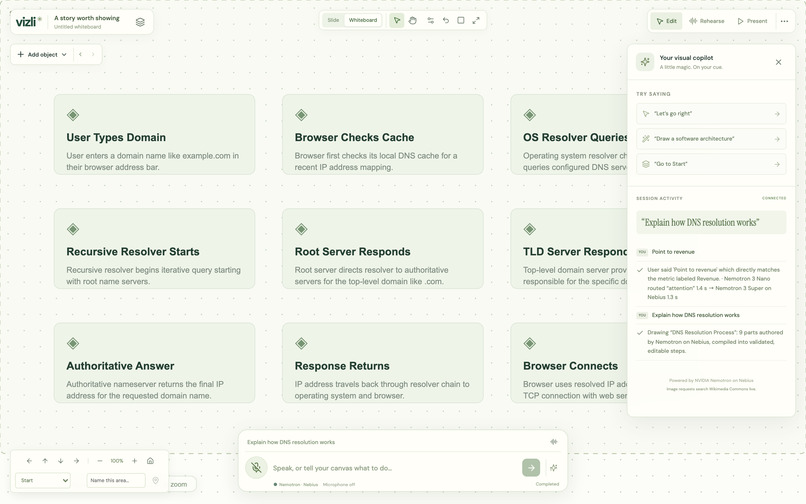Focus the Speak or tell canvas input

395,468
